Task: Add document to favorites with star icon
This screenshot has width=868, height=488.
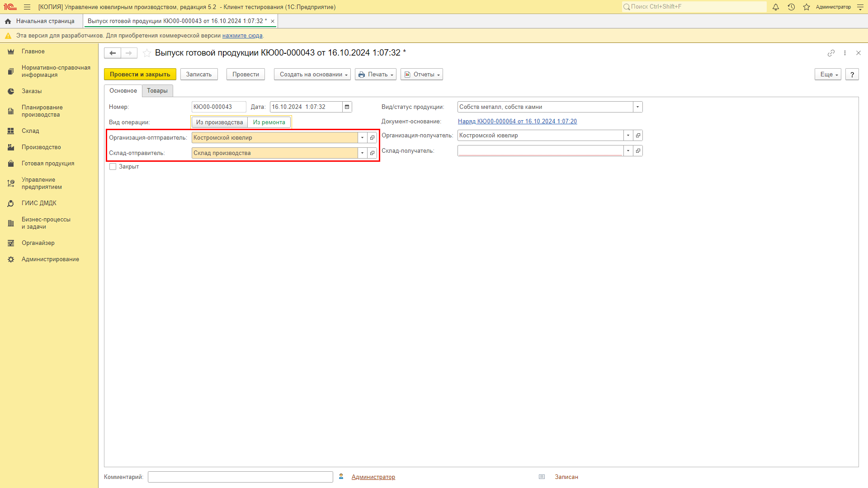Action: 147,53
